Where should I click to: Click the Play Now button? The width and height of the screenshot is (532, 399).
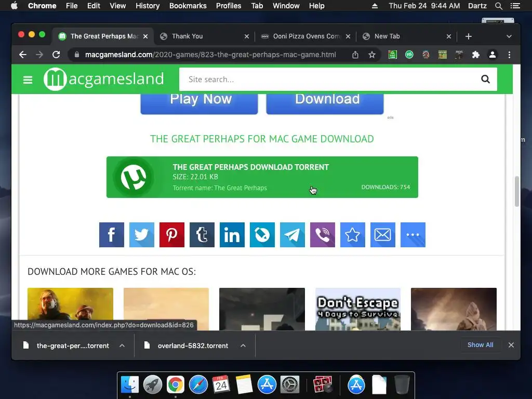[199, 103]
